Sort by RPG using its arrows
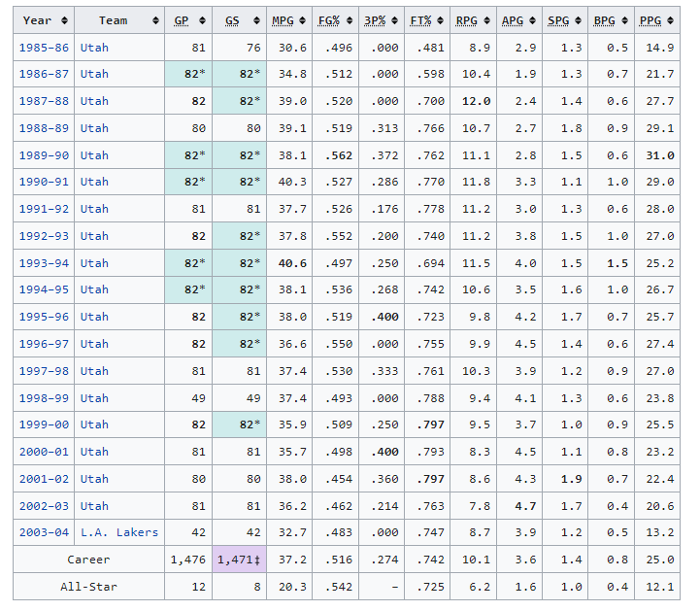 [x=486, y=20]
